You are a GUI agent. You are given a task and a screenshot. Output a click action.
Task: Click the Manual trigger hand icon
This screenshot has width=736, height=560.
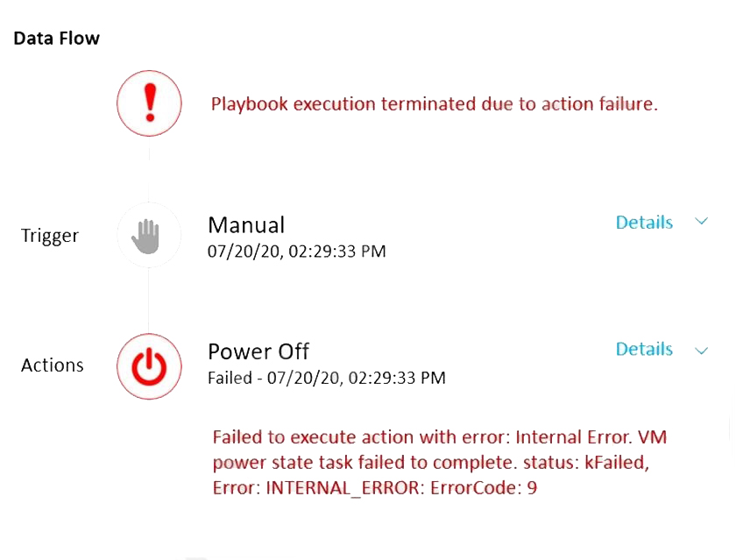click(x=149, y=235)
